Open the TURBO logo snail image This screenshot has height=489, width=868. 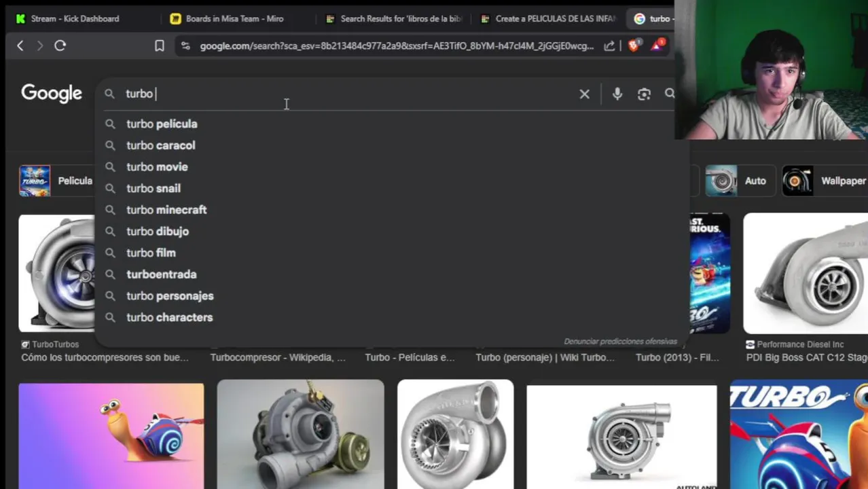coord(799,435)
